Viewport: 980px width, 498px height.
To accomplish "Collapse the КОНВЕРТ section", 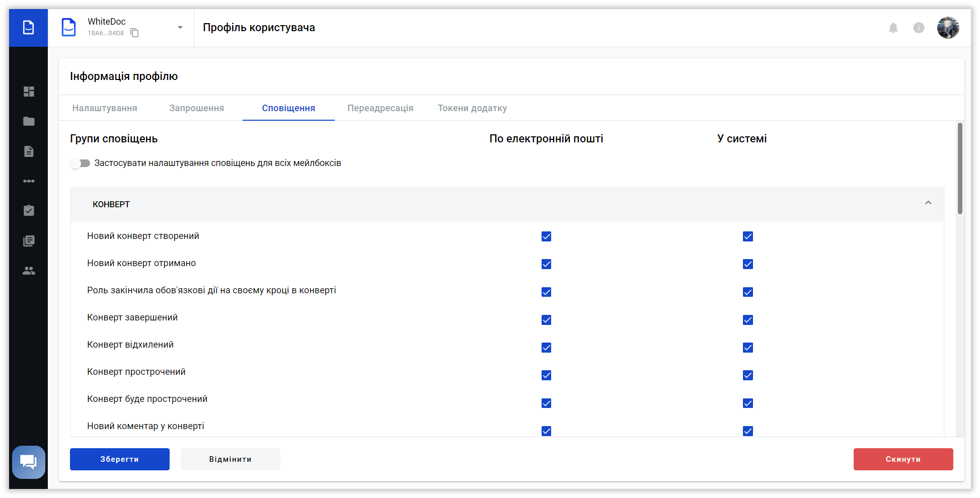I will [928, 203].
